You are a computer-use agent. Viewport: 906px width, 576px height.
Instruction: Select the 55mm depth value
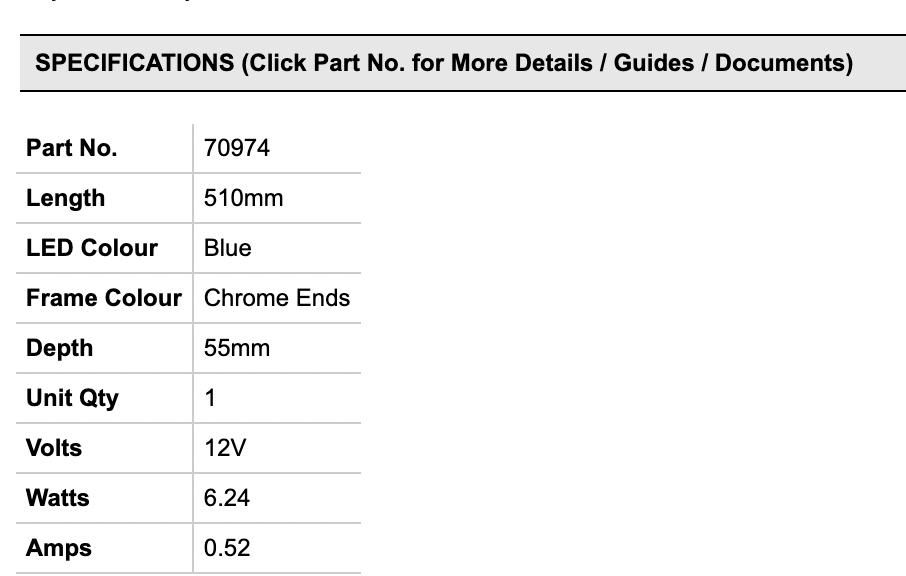(x=237, y=348)
